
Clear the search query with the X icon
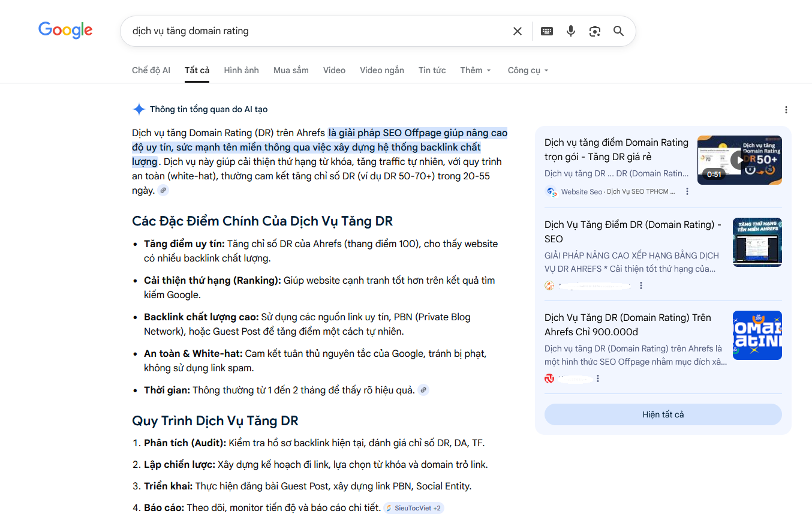(517, 31)
